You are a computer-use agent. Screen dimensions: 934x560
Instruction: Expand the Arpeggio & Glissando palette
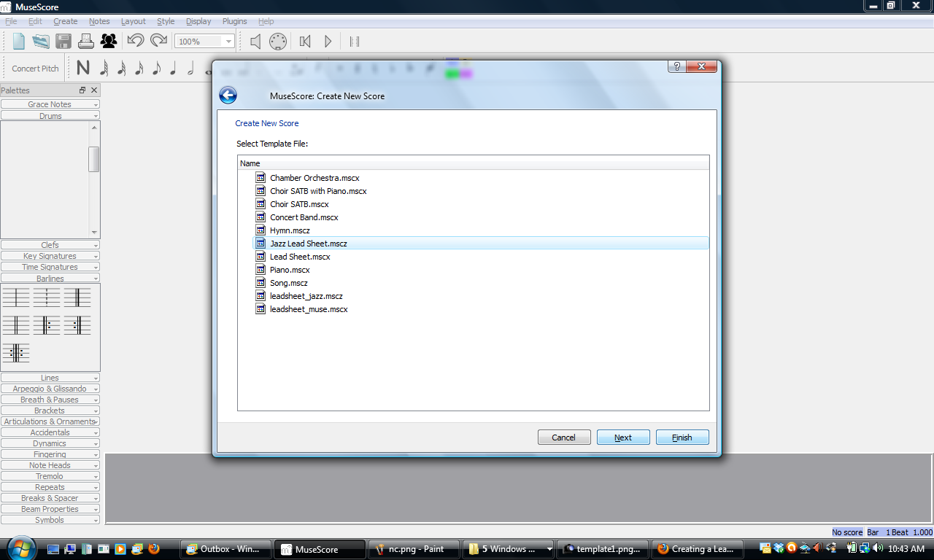tap(50, 389)
